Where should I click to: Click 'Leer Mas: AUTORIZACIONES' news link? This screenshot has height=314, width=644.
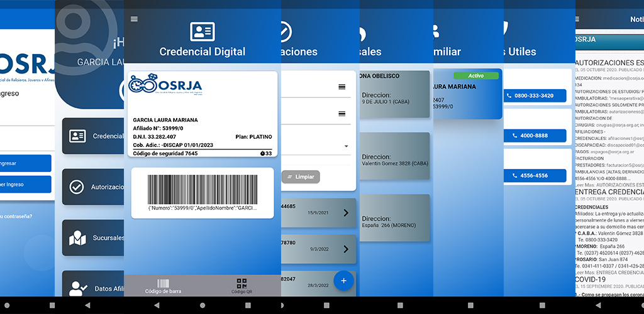point(609,185)
